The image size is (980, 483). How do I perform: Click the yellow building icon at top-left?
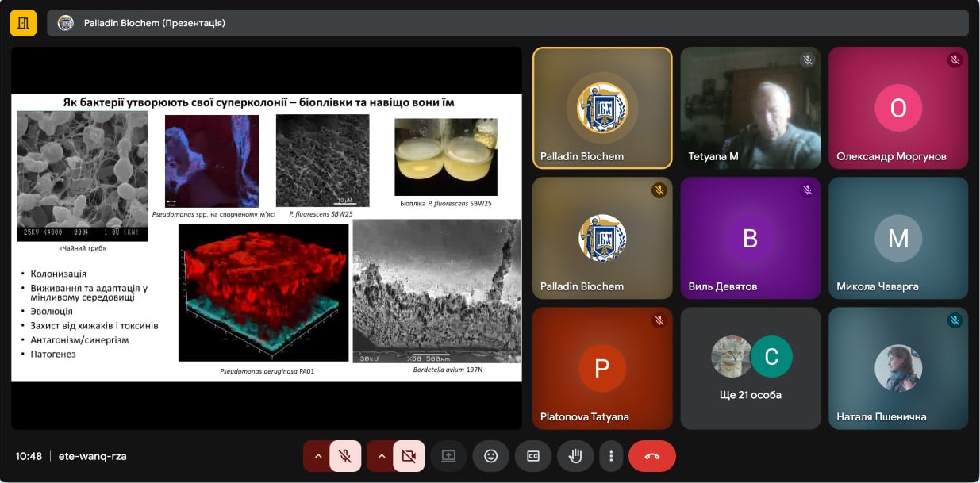(x=23, y=23)
